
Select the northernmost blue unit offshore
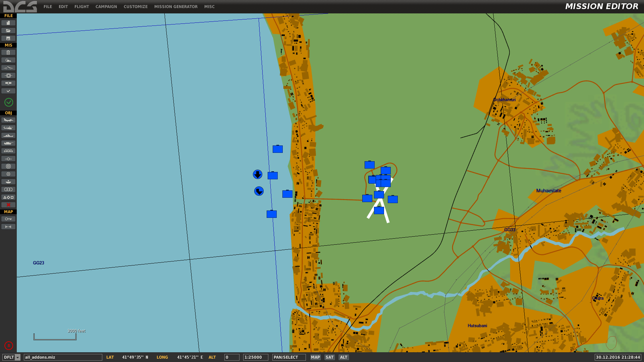[278, 149]
